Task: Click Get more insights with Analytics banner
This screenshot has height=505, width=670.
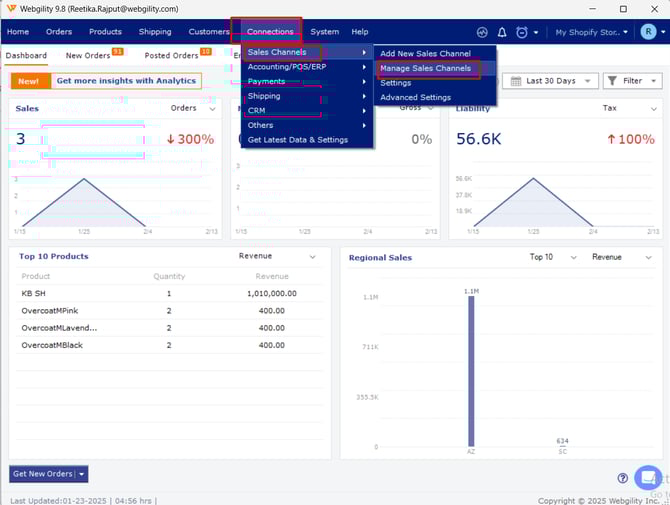Action: pos(125,81)
